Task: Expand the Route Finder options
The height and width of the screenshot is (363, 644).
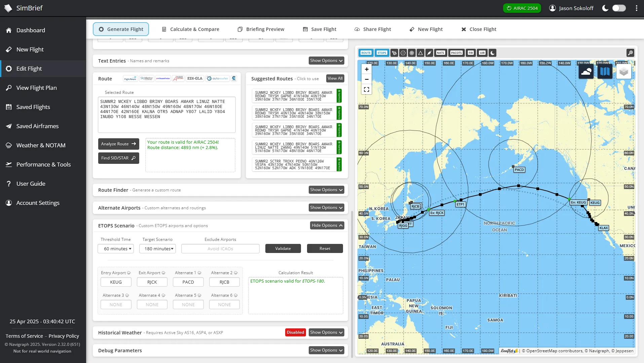Action: point(326,190)
